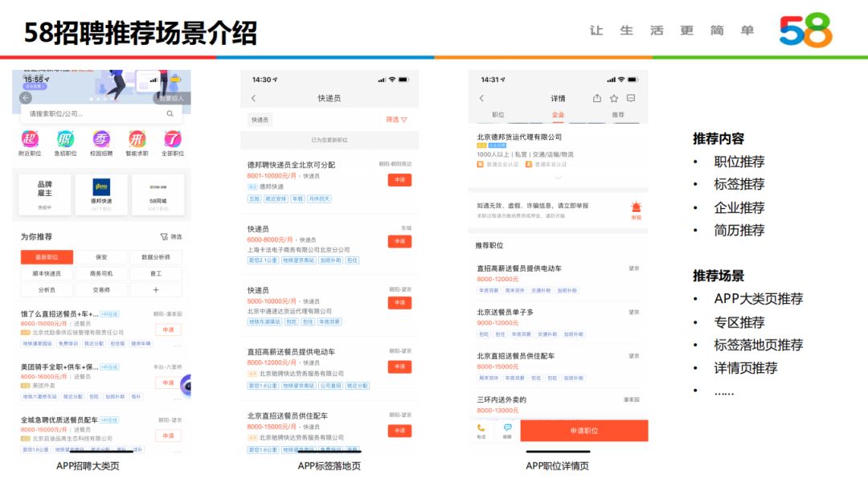Switch to the 企业 tab
This screenshot has width=868, height=487.
[x=558, y=115]
